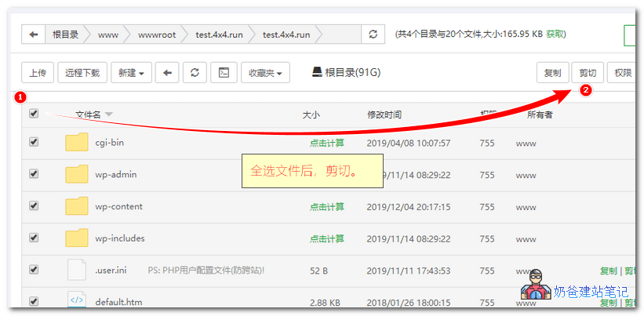This screenshot has height=316, width=644.
Task: Open the 收藏夹 dropdown menu
Action: 265,73
